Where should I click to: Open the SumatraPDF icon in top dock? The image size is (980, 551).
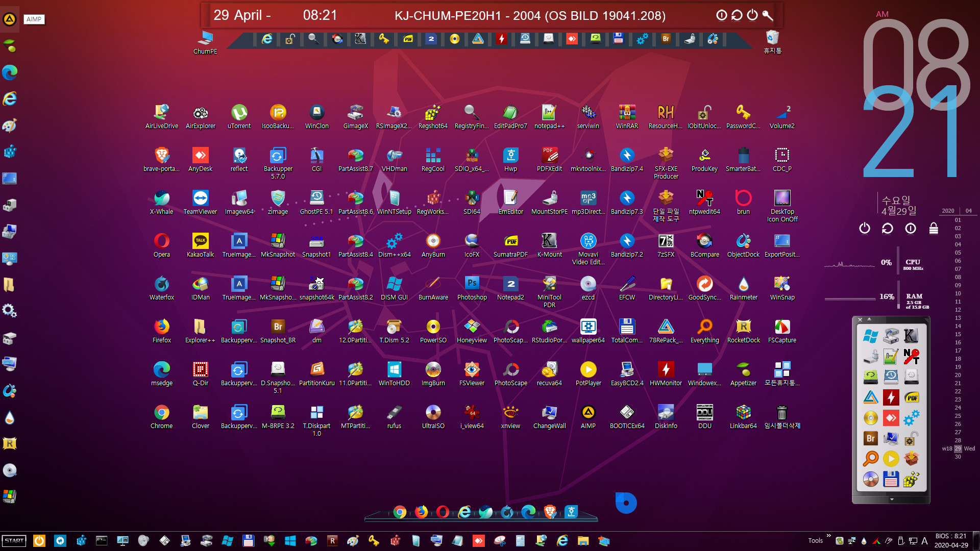[408, 39]
